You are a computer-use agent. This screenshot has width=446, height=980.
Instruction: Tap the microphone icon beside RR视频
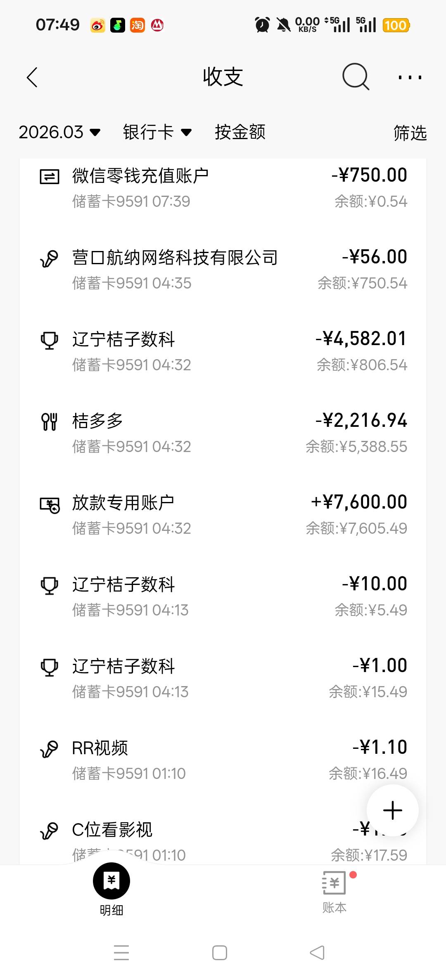(49, 749)
